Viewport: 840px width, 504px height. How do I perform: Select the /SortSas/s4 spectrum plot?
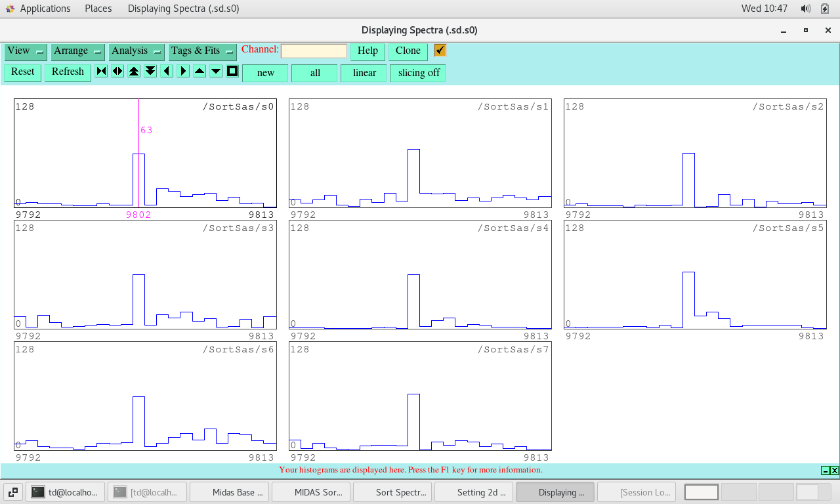420,274
